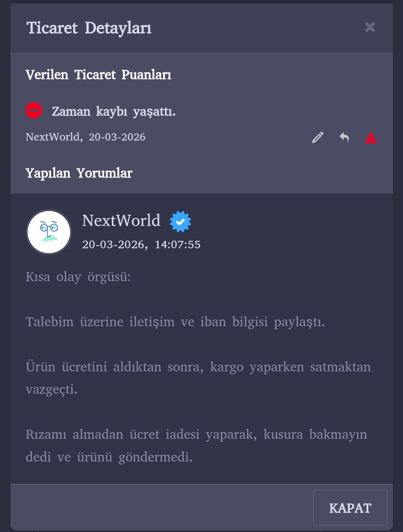Click the 'Talebim üzerine iletişim' comment line
This screenshot has height=532, width=403.
pyautogui.click(x=175, y=322)
